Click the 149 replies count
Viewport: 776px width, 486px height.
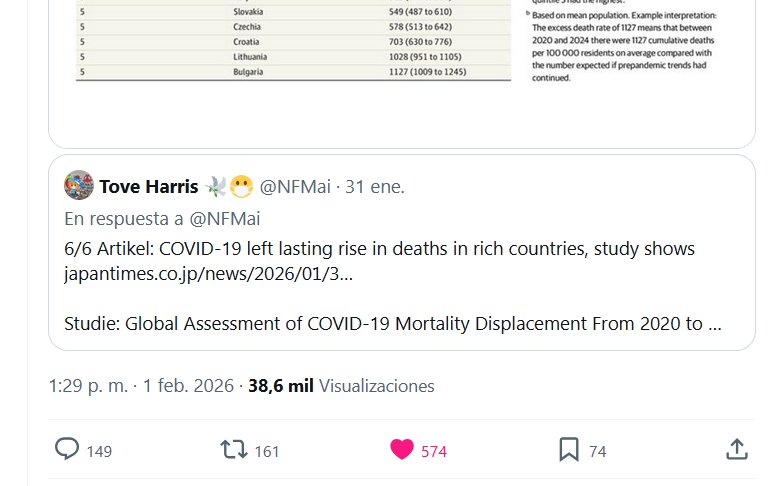[99, 452]
